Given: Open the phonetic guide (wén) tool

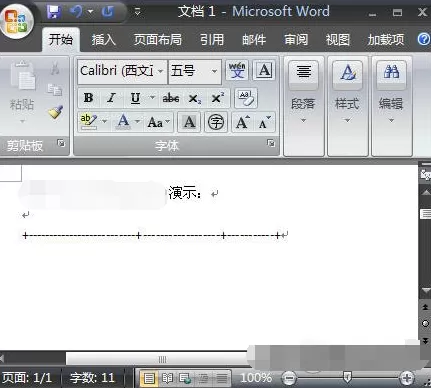Looking at the screenshot, I should (x=237, y=70).
